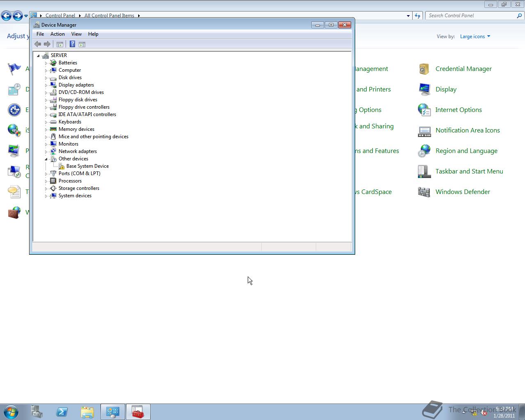Open the Internet Options link
This screenshot has width=525, height=420.
(459, 110)
